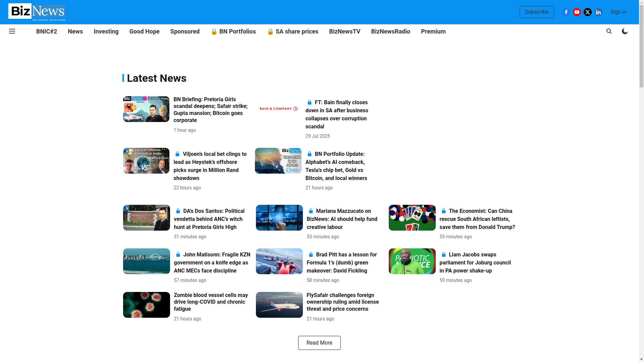This screenshot has height=362, width=644.
Task: Toggle dark mode moon icon
Action: (625, 31)
